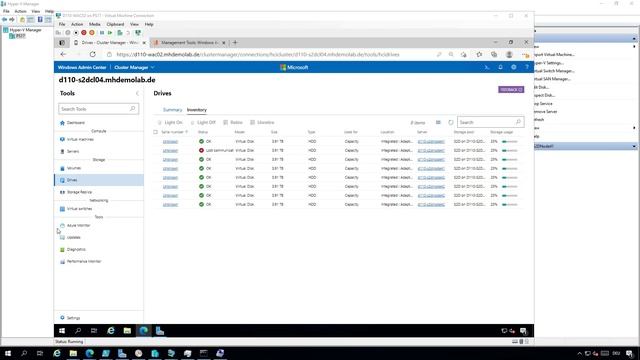Collapse the Tools pane with chevron

[137, 93]
